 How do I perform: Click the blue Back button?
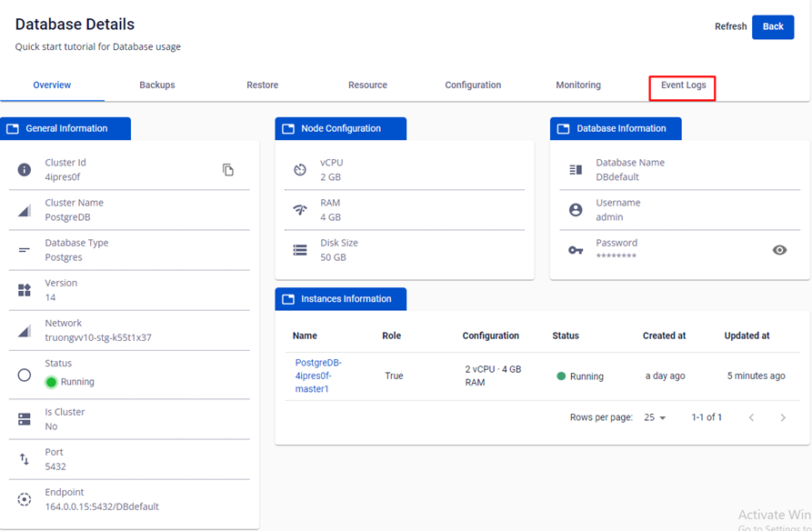[773, 26]
